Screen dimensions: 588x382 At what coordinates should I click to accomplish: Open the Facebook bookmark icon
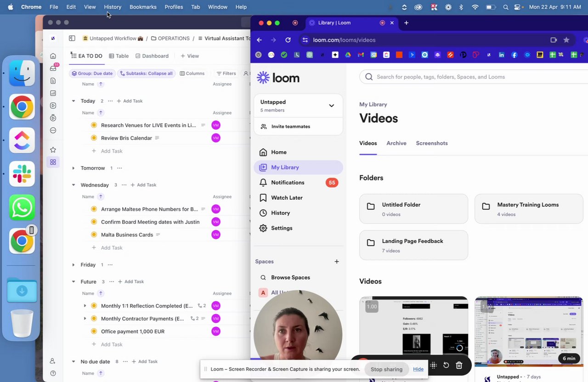click(514, 55)
